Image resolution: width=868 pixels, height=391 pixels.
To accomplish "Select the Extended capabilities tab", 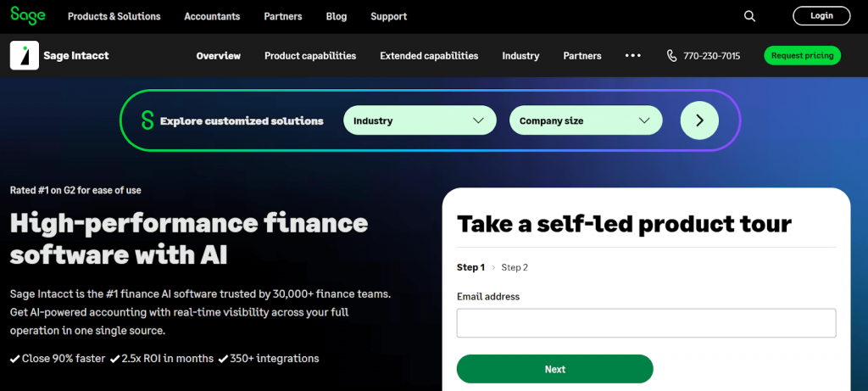I will [429, 56].
